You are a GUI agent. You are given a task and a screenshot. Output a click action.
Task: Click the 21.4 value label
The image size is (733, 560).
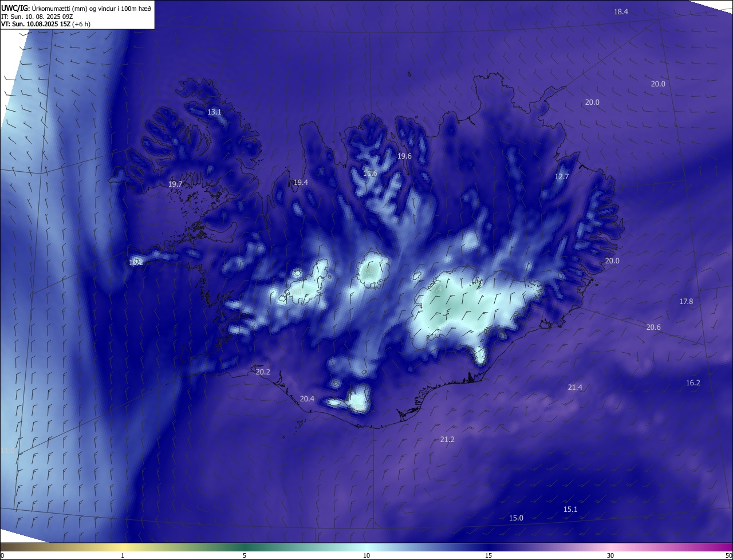coord(575,388)
